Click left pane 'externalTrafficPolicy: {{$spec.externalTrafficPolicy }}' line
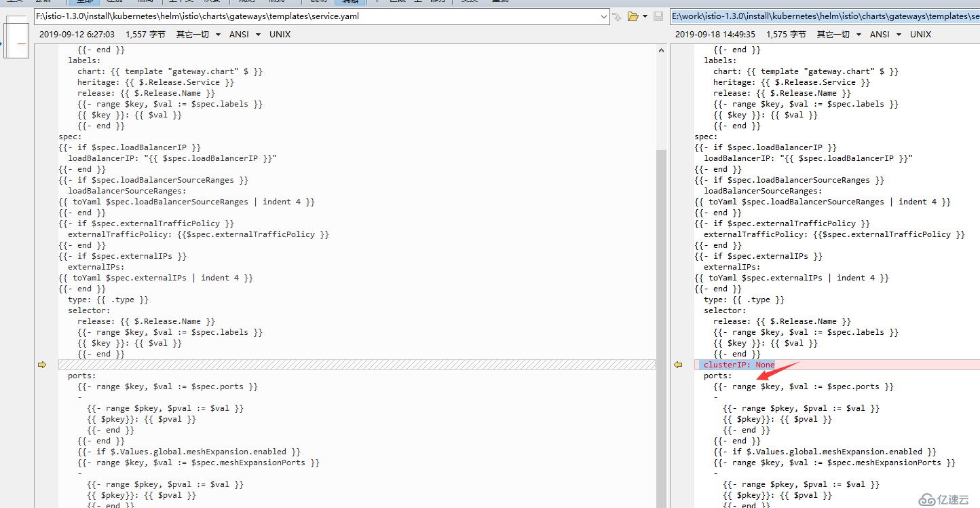 click(x=198, y=234)
